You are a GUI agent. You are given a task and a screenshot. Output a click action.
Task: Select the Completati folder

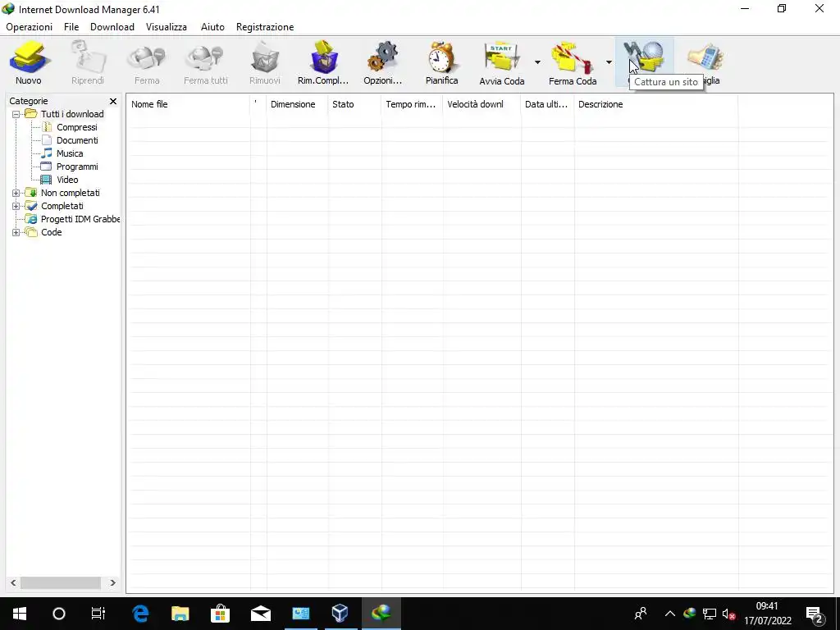pos(62,206)
